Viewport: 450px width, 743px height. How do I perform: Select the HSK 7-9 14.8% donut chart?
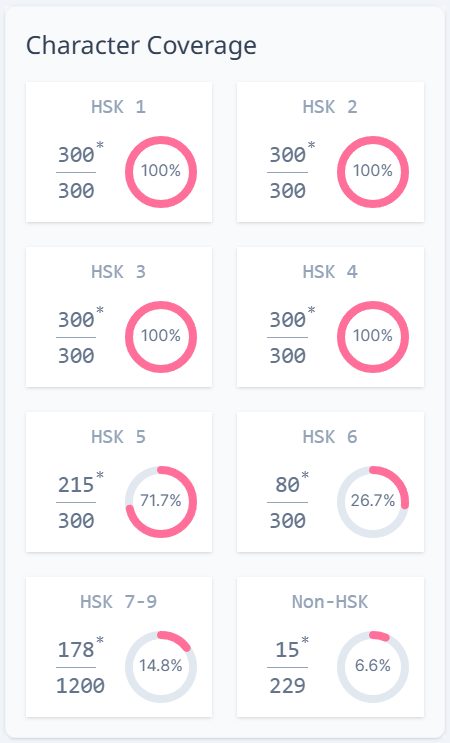click(161, 666)
